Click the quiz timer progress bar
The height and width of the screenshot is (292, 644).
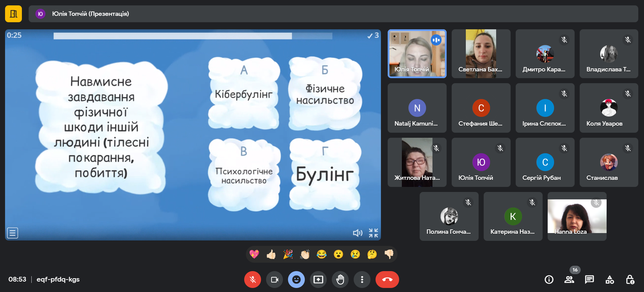click(x=193, y=36)
